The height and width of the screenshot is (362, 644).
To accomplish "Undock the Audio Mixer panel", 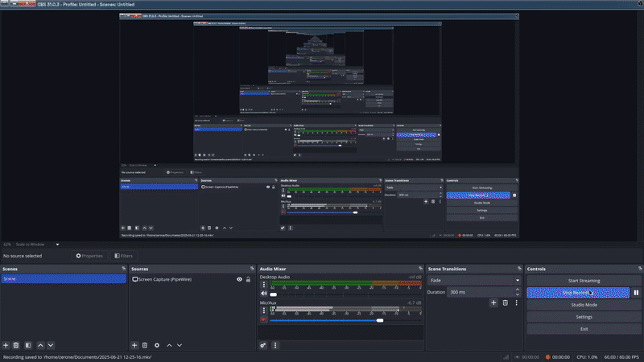I will click(420, 269).
